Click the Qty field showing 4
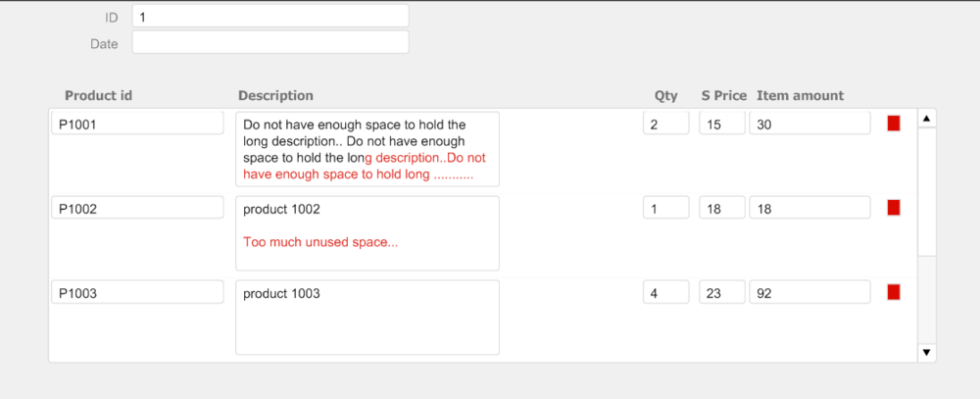This screenshot has height=399, width=980. coord(666,292)
